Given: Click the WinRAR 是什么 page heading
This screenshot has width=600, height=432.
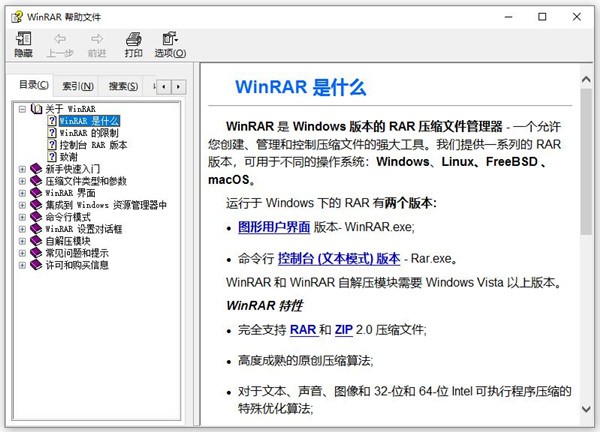Looking at the screenshot, I should tap(300, 87).
